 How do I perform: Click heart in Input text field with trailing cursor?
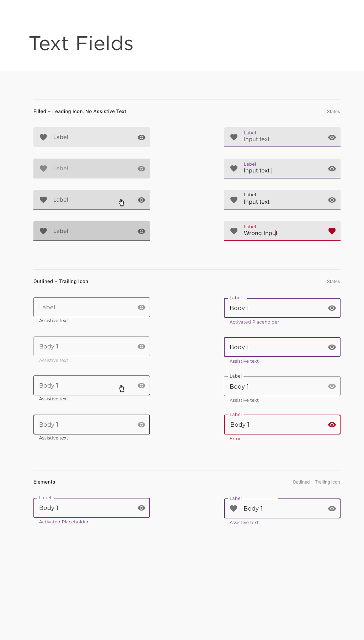pyautogui.click(x=234, y=169)
